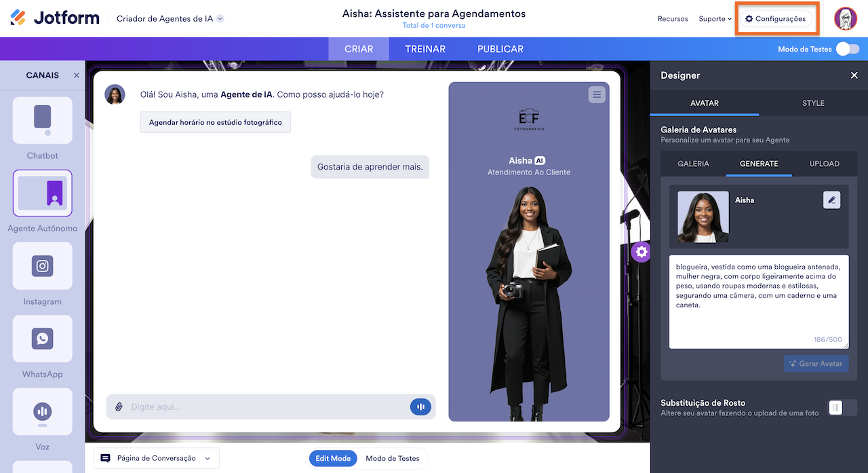
Task: Open the Chatbot channel icon
Action: coord(42,120)
